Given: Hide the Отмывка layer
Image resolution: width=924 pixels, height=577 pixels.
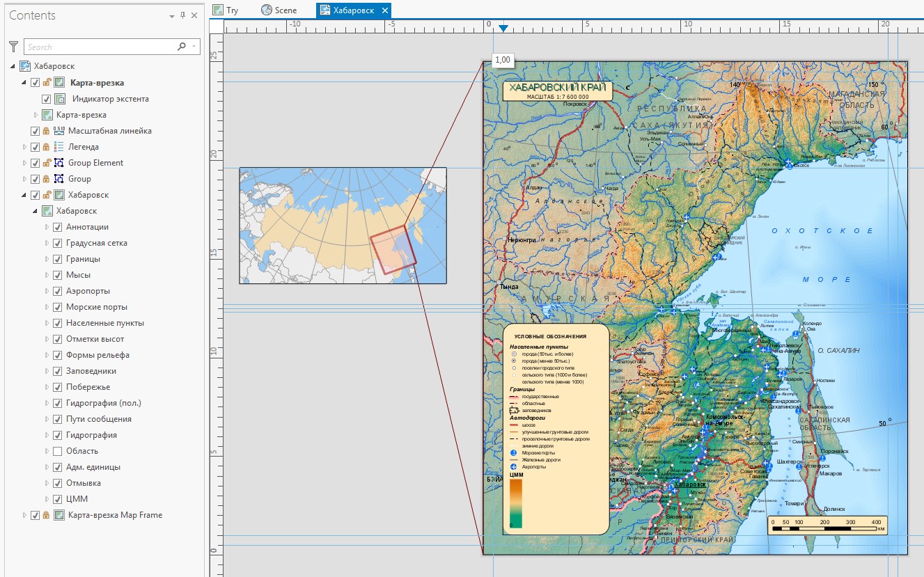Looking at the screenshot, I should click(x=58, y=483).
